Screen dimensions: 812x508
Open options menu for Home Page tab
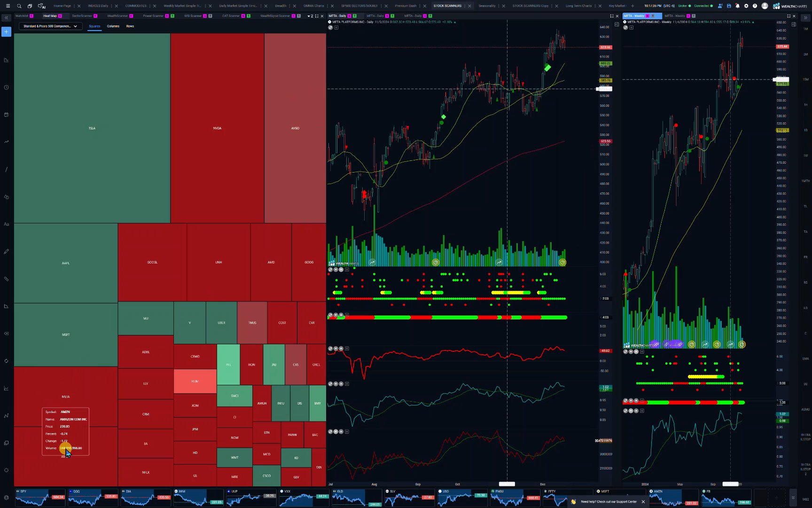tap(75, 6)
